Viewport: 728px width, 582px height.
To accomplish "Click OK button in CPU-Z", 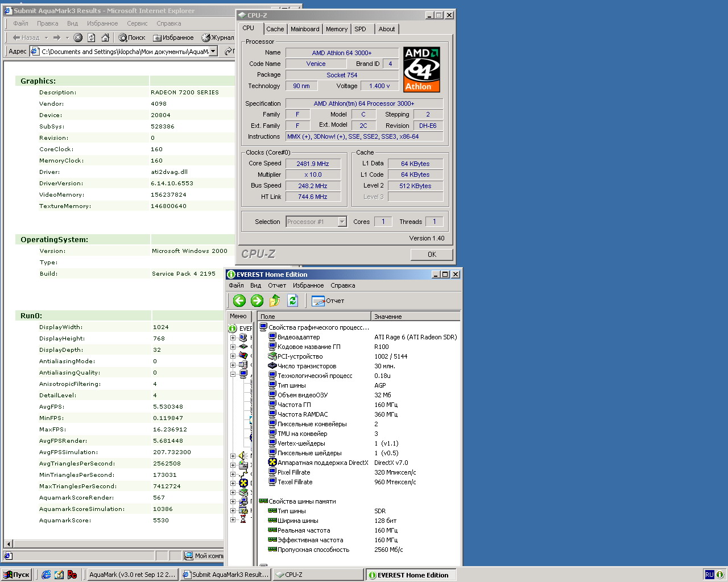I will pyautogui.click(x=432, y=255).
